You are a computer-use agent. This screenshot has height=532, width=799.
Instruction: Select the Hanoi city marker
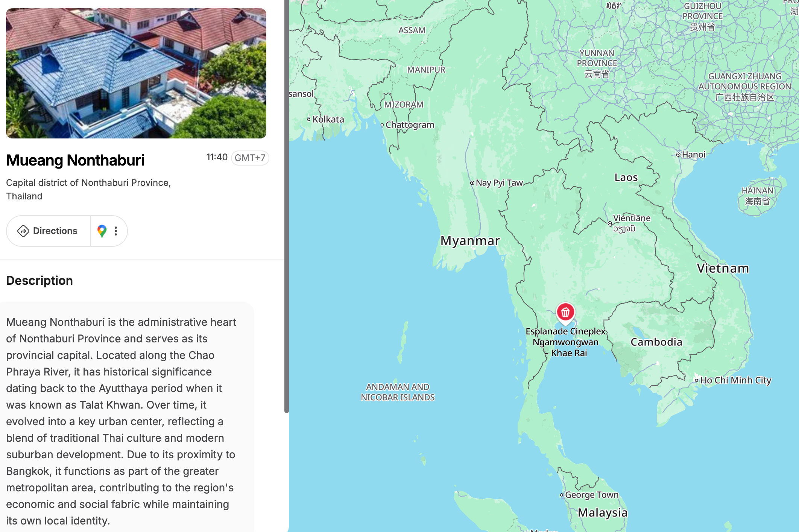pos(678,155)
